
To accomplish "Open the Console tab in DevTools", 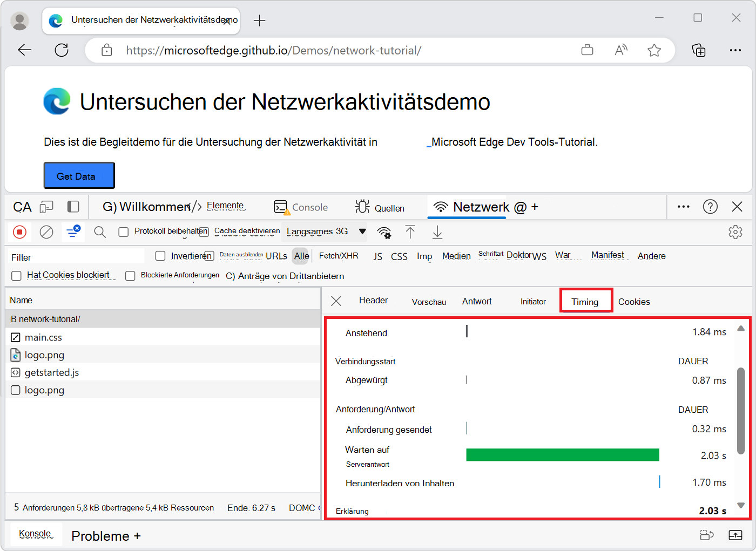I will pos(301,207).
